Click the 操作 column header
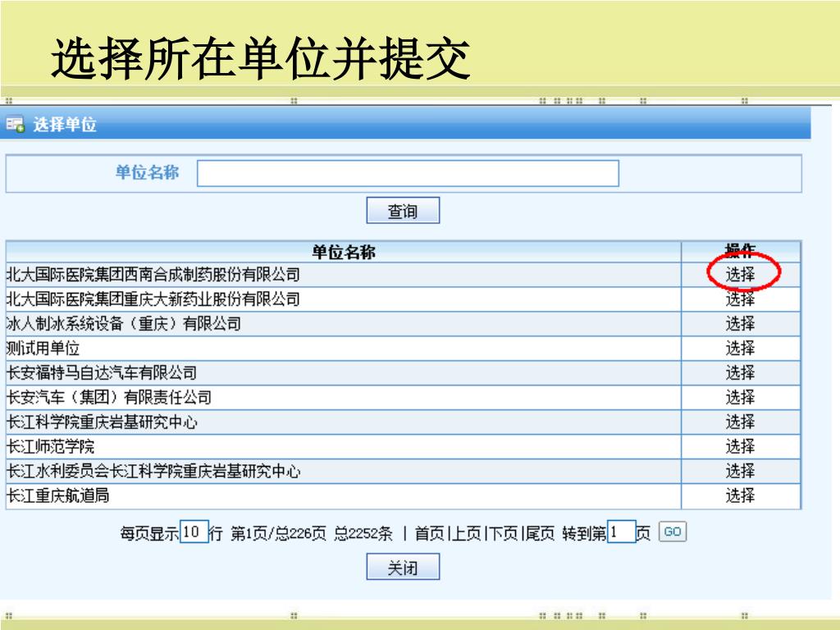Viewport: 840px width, 630px height. [x=741, y=252]
